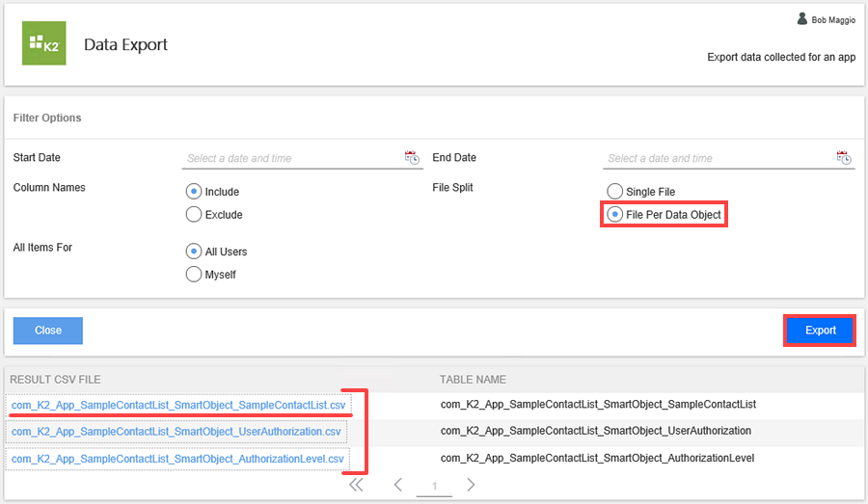Go to the first results page

tap(356, 485)
